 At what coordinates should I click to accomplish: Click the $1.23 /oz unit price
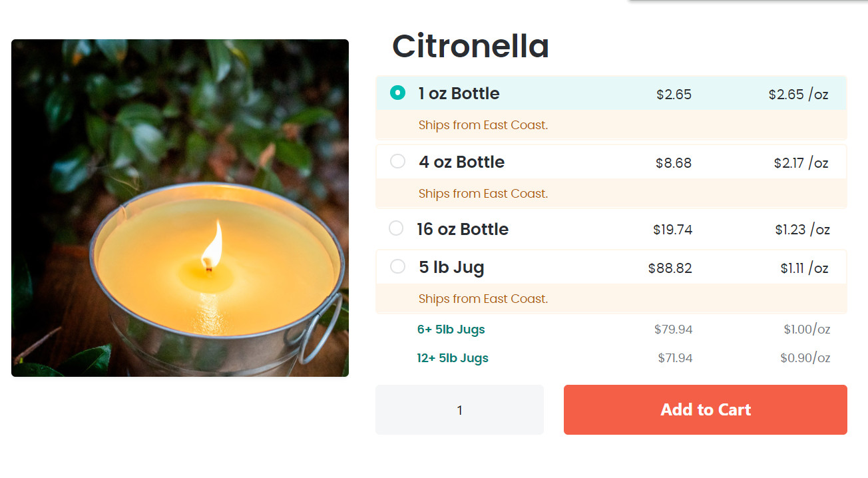802,230
